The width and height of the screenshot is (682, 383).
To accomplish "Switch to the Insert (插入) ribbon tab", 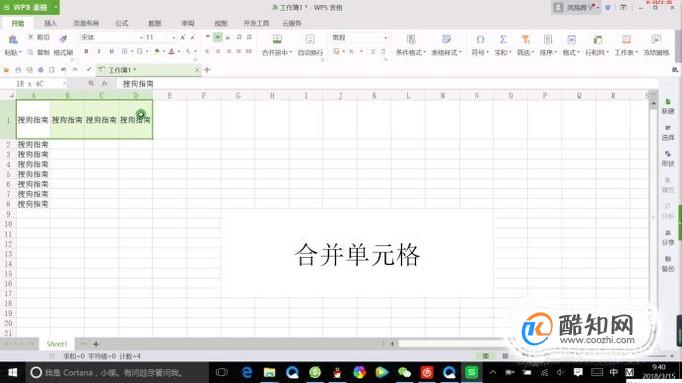I will coord(50,23).
